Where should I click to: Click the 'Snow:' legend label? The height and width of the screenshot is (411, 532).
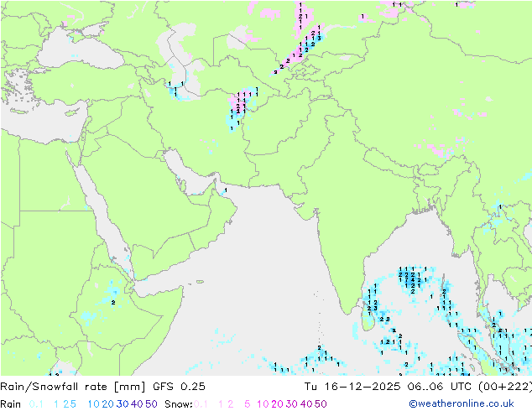tap(179, 404)
